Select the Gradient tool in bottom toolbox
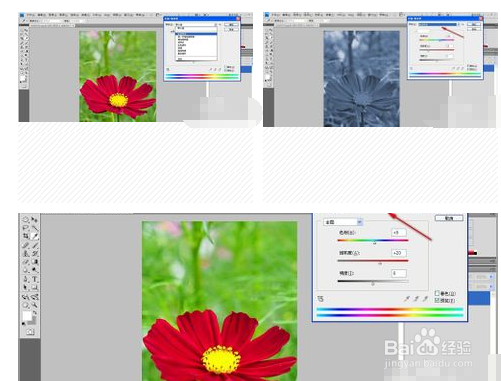This screenshot has height=381, width=501. (x=35, y=261)
